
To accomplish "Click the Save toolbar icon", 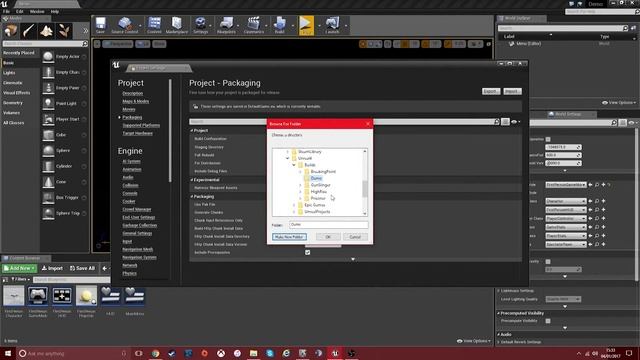I will coord(100,25).
